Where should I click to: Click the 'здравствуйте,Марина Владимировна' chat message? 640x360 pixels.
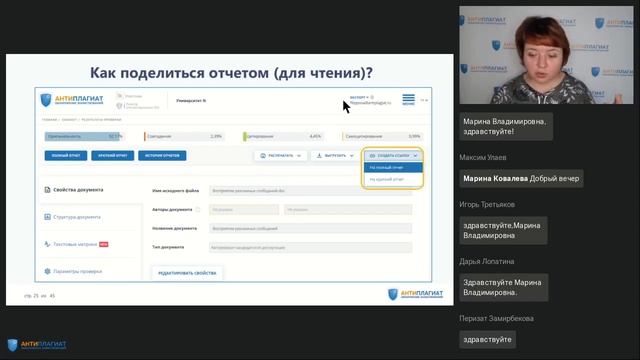[503, 231]
